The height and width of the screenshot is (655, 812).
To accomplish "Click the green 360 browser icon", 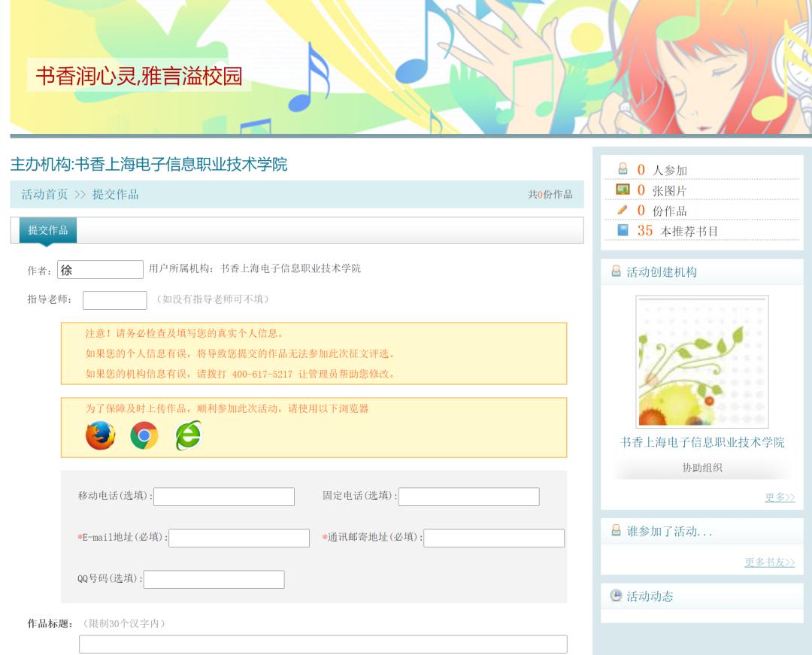I will pos(188,435).
